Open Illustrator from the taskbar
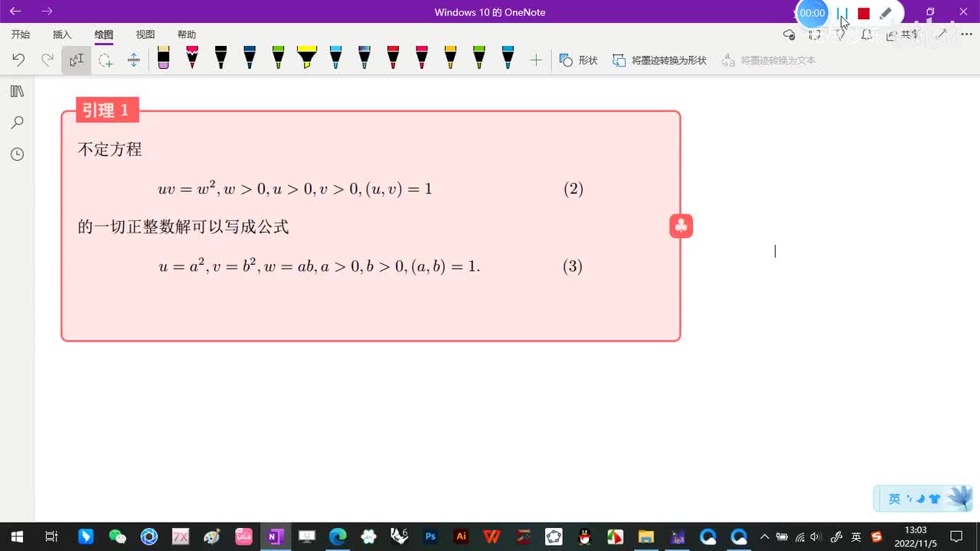980x551 pixels. [x=461, y=536]
